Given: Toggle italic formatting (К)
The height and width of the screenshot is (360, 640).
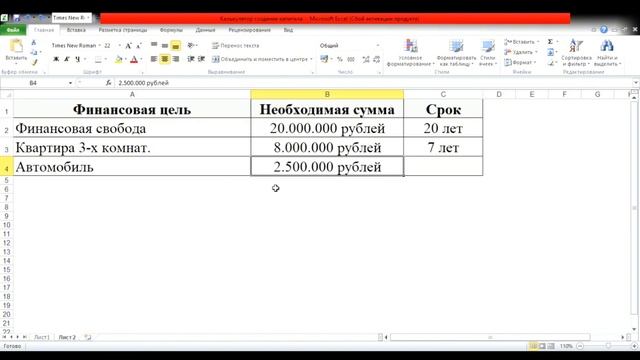Looking at the screenshot, I should point(67,59).
